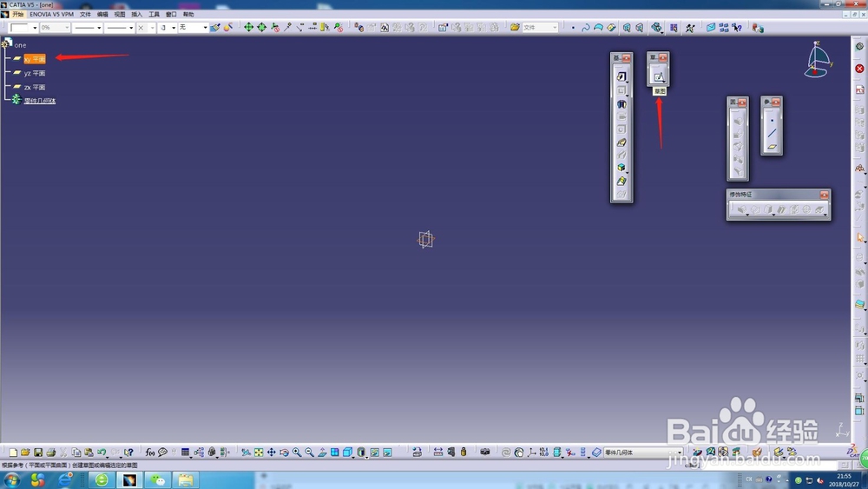Close the 修饰特征 floating toolbar

[x=825, y=195]
